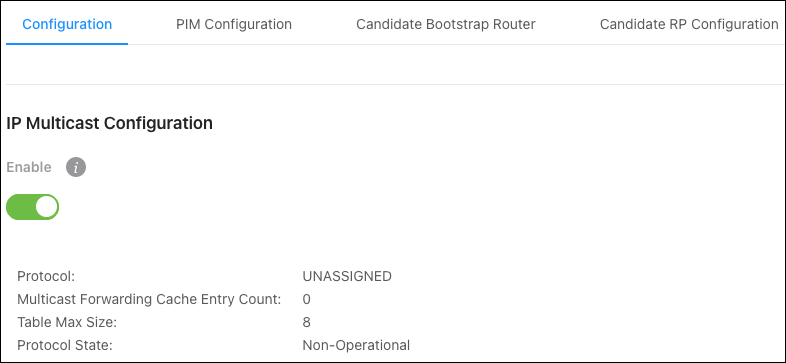Click the Non-Operational status value
This screenshot has width=786, height=363.
(x=356, y=345)
